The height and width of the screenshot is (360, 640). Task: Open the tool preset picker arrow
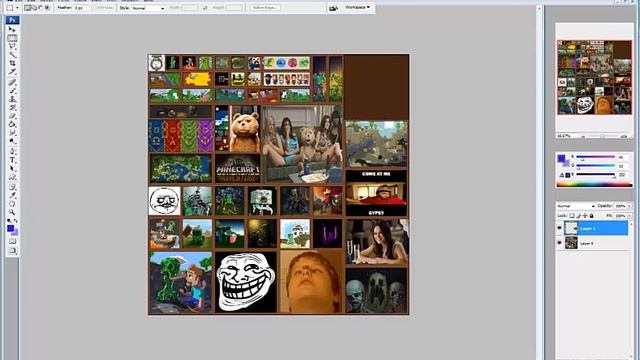[x=18, y=8]
